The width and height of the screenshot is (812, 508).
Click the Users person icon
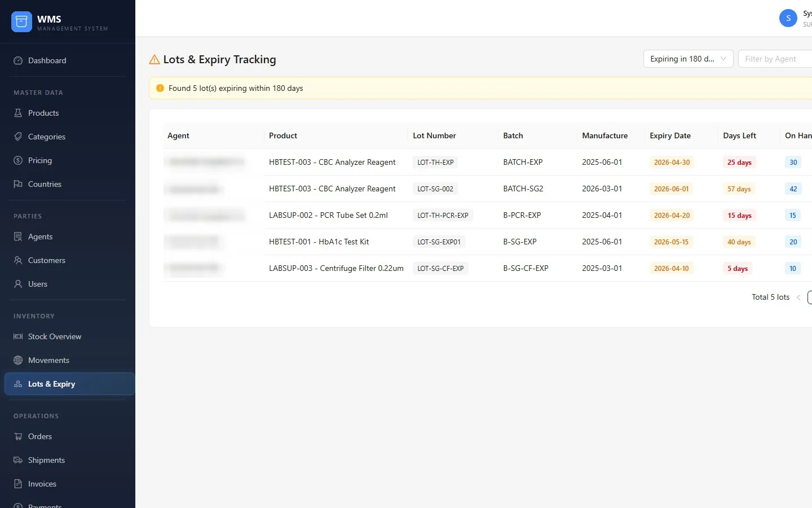18,284
